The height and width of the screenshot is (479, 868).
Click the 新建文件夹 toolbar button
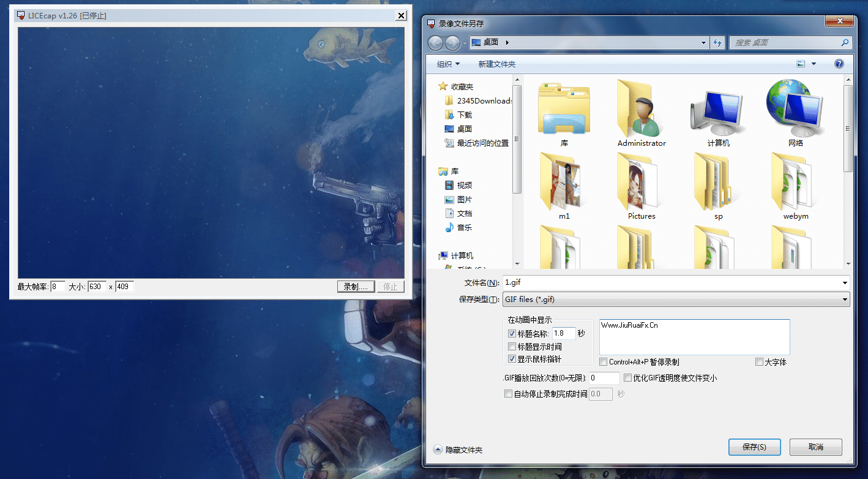tap(497, 64)
